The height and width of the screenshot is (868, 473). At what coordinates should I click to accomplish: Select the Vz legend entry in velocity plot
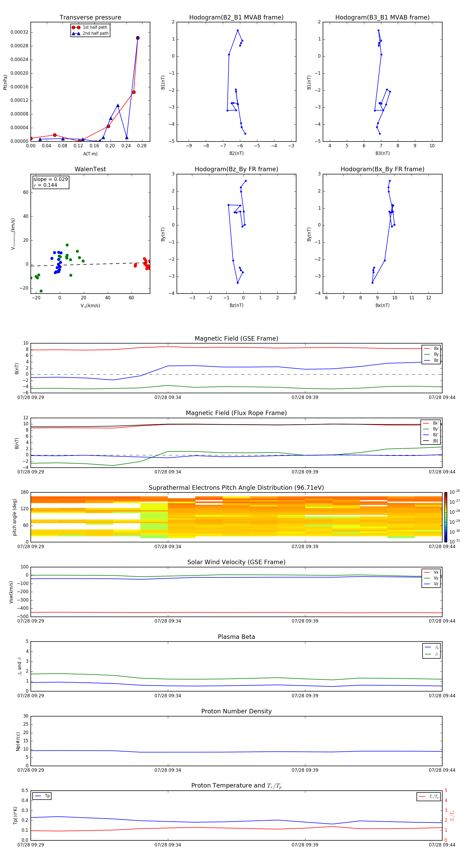pyautogui.click(x=431, y=584)
